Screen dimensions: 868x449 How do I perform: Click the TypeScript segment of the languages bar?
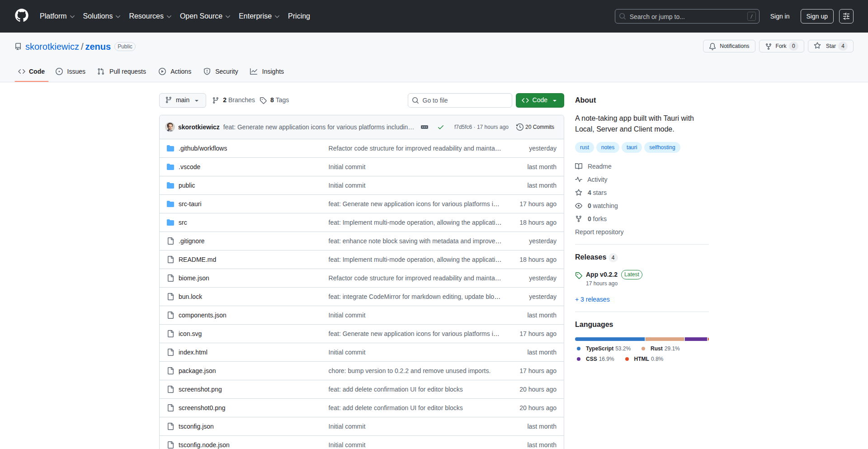point(609,339)
